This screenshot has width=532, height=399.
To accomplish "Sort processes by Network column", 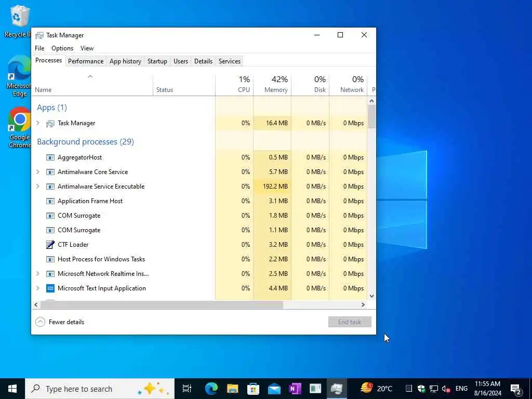I will 348,85.
